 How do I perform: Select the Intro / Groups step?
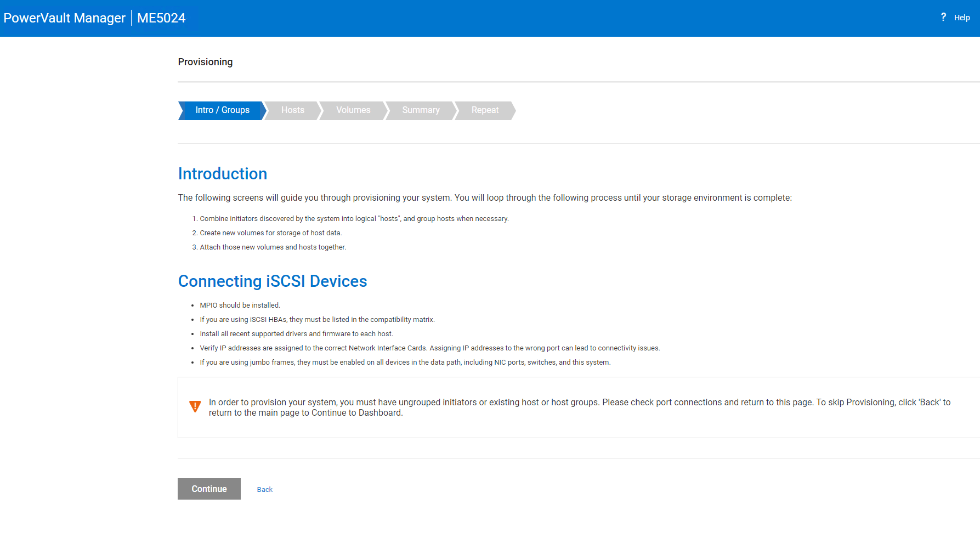click(x=222, y=110)
